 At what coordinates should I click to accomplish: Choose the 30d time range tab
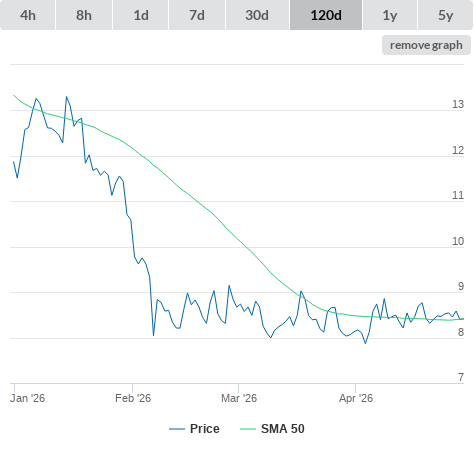point(257,15)
